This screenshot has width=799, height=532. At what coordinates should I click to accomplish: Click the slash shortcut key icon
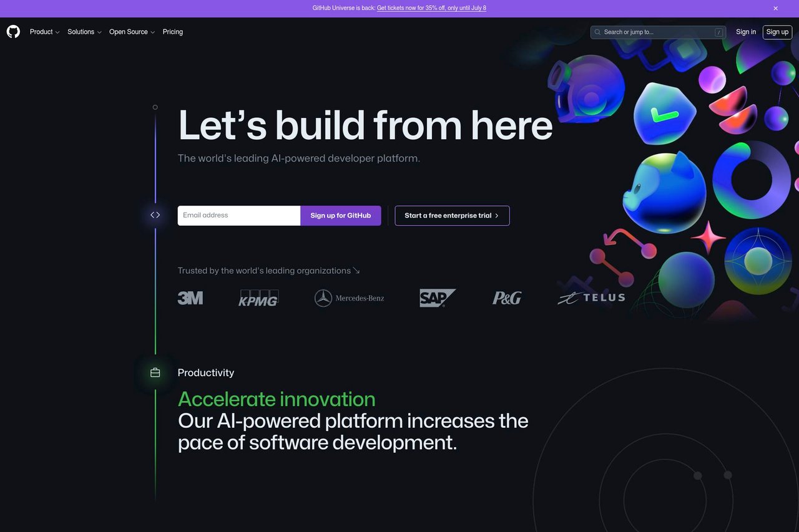(x=718, y=32)
